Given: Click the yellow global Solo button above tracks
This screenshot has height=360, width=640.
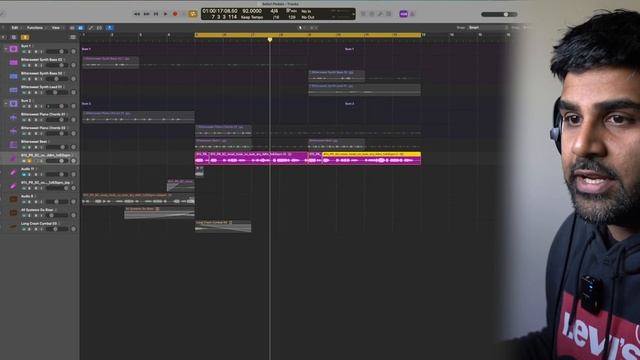Looking at the screenshot, I should (x=25, y=37).
